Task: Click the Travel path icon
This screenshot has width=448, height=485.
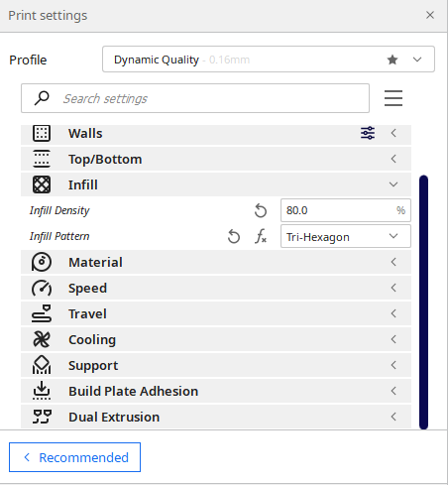Action: click(x=42, y=313)
